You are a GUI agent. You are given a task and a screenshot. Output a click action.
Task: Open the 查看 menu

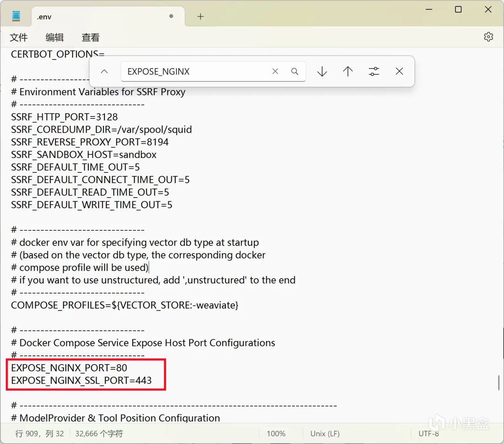[91, 37]
